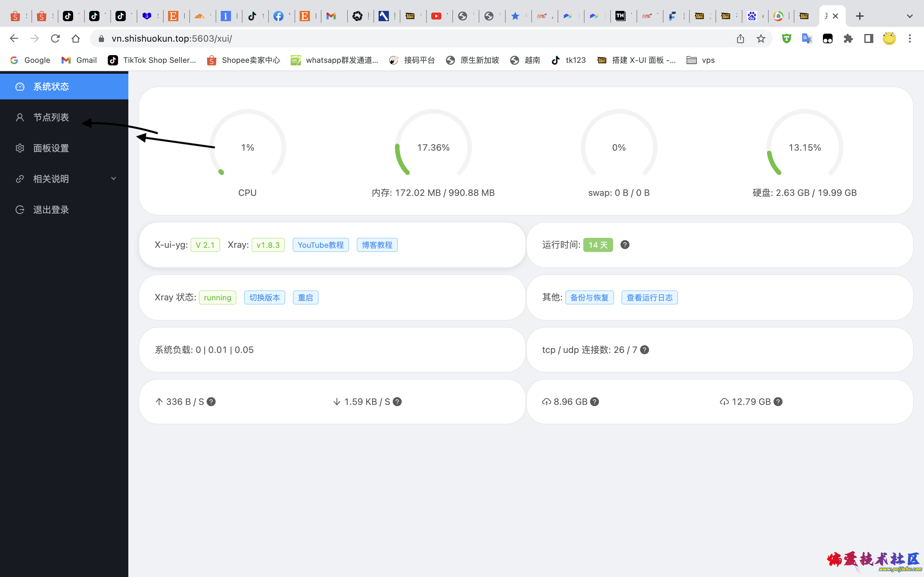Open Chrome three-dot menu
The height and width of the screenshot is (577, 924).
pyautogui.click(x=910, y=38)
